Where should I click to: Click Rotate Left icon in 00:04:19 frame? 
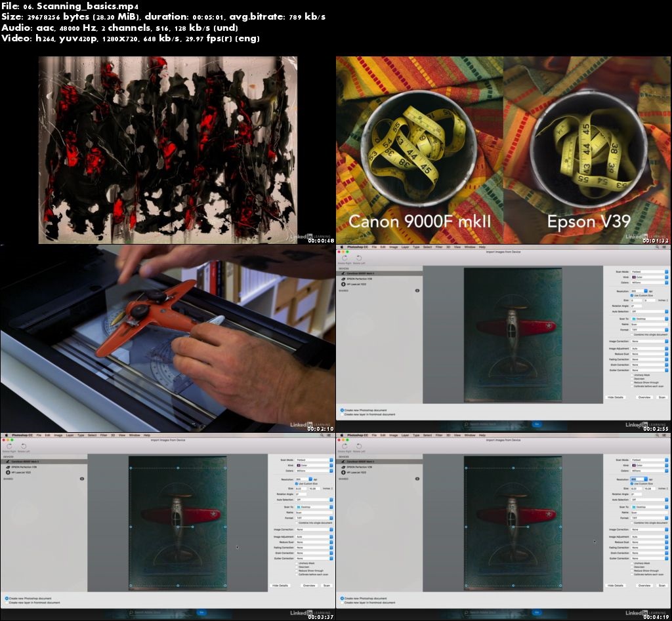359,447
